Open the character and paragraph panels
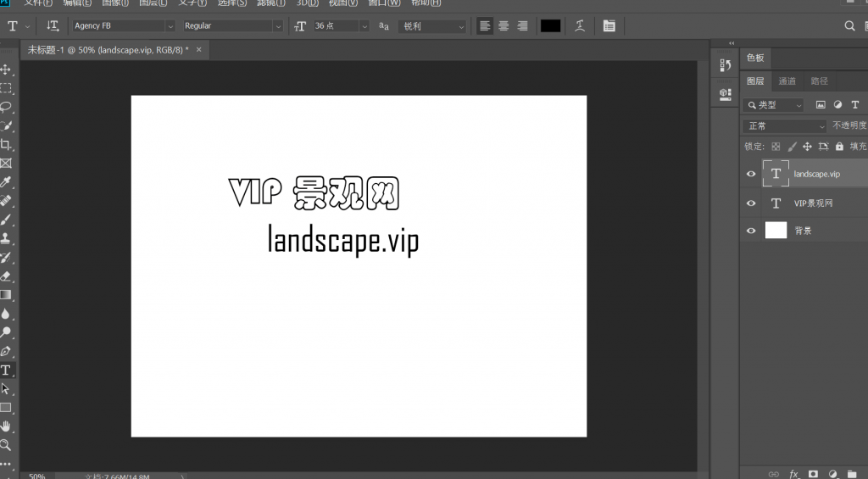Screen dimensions: 868x479 609,26
